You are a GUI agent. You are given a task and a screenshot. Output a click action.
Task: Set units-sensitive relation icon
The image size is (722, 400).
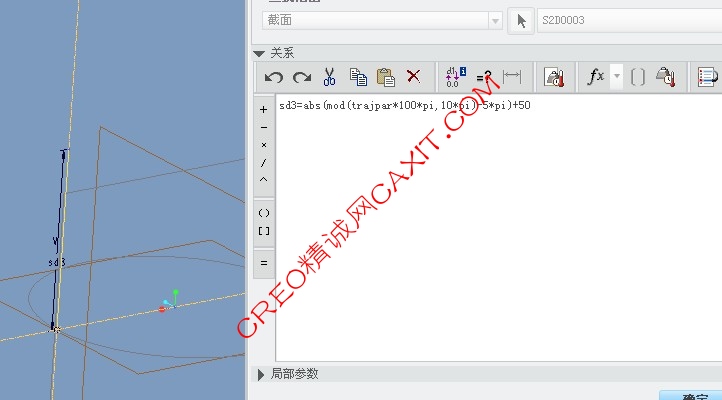pos(554,77)
